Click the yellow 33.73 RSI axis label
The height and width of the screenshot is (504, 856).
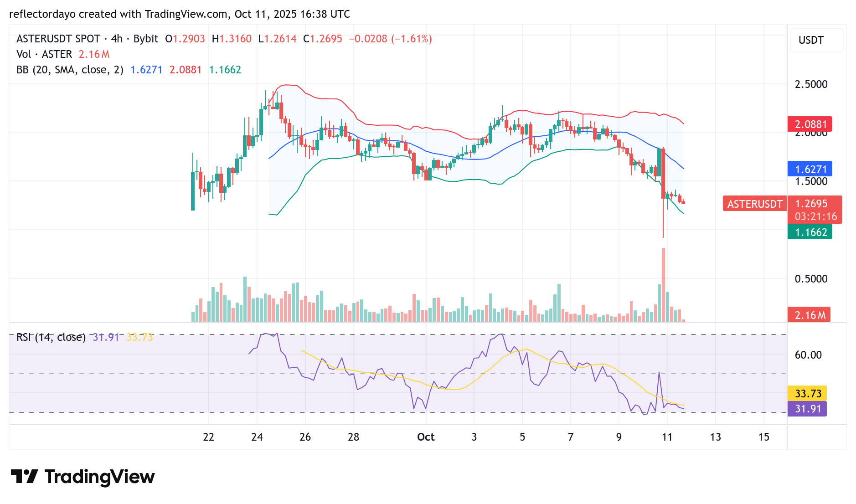[807, 393]
